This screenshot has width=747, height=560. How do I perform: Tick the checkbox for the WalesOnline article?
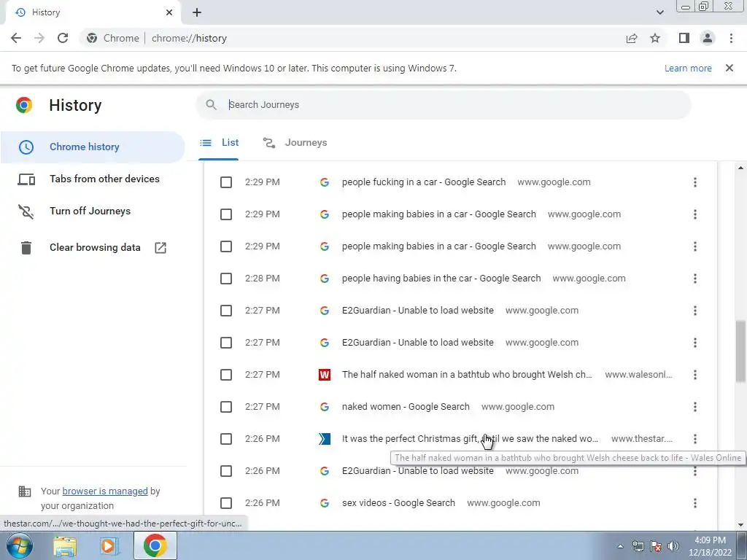click(x=226, y=375)
